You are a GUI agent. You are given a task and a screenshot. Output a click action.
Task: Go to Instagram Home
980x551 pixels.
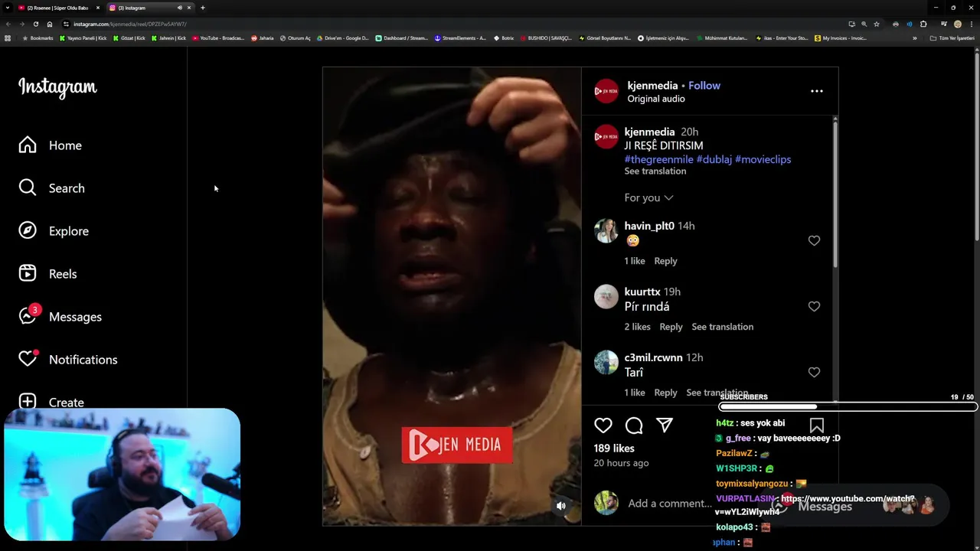point(51,145)
